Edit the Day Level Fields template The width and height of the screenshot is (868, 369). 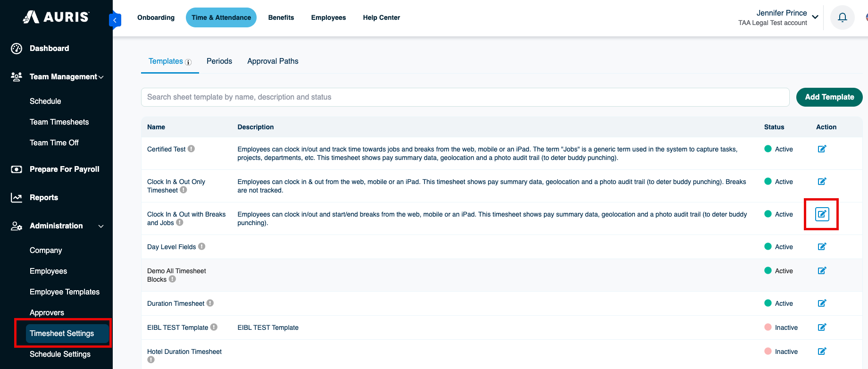coord(822,247)
